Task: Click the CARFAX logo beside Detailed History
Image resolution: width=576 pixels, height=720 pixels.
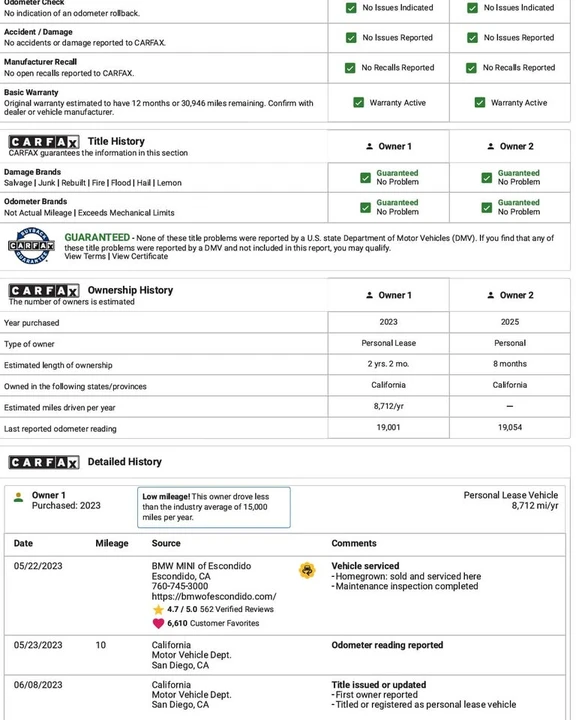Action: coord(44,462)
